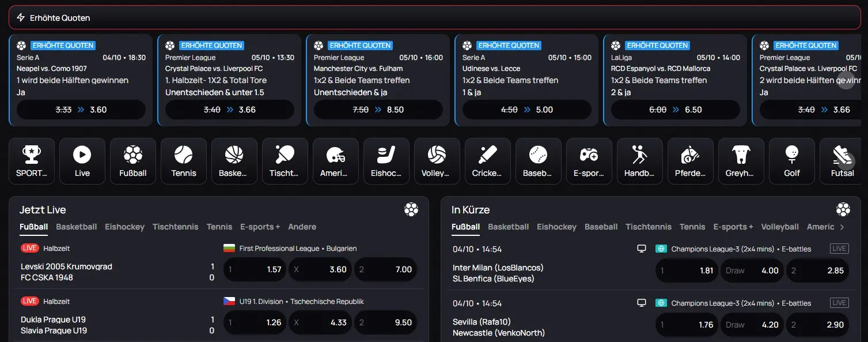The image size is (868, 342).
Task: Pick odds 1.57 for Levski 2005 Krumovgrad win
Action: (x=254, y=269)
